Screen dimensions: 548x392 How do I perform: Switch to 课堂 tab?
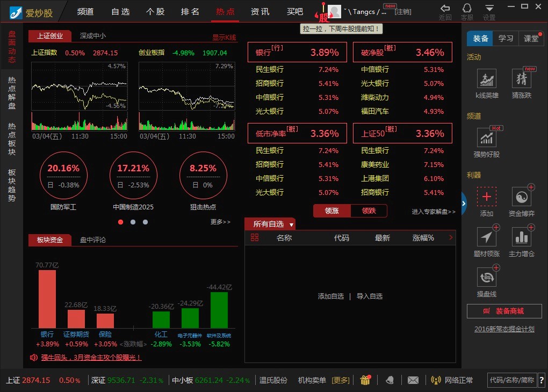point(531,39)
